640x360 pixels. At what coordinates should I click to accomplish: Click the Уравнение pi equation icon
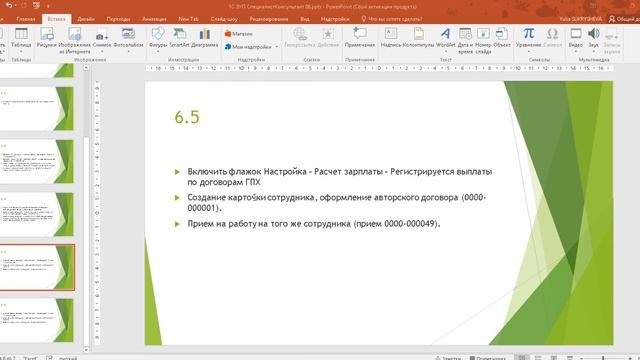[529, 33]
